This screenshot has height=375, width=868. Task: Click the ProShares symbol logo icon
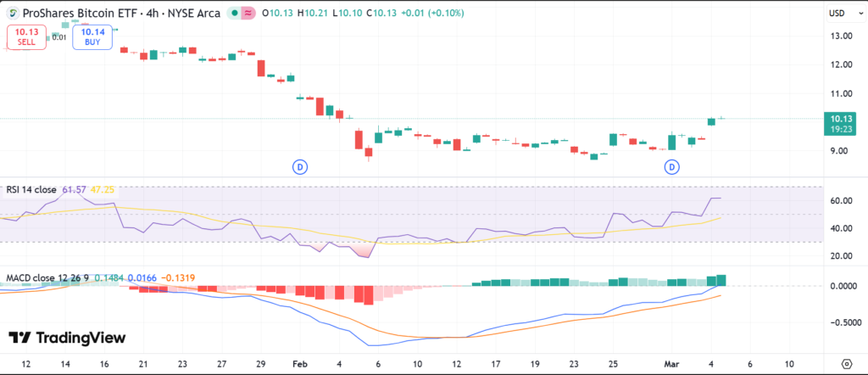(14, 14)
